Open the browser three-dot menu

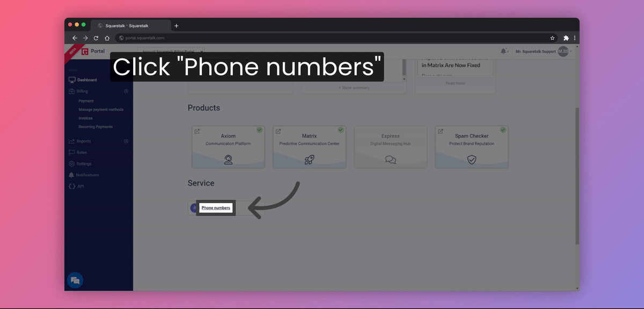coord(575,38)
